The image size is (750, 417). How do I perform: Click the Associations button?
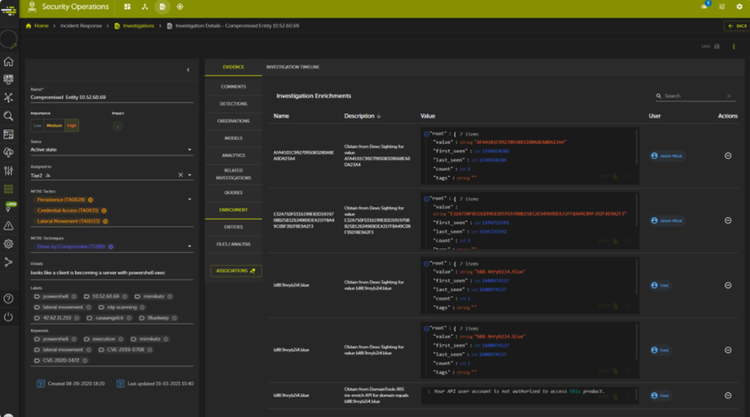[236, 271]
